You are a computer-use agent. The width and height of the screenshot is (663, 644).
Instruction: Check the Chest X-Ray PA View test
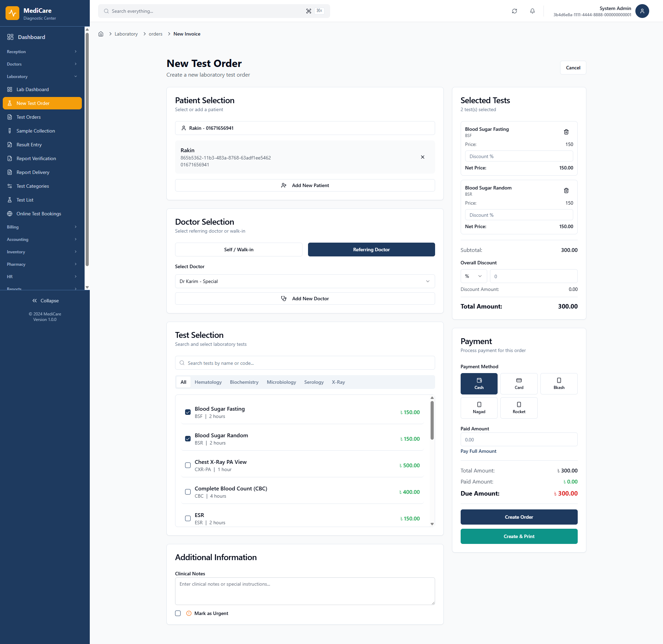(188, 465)
